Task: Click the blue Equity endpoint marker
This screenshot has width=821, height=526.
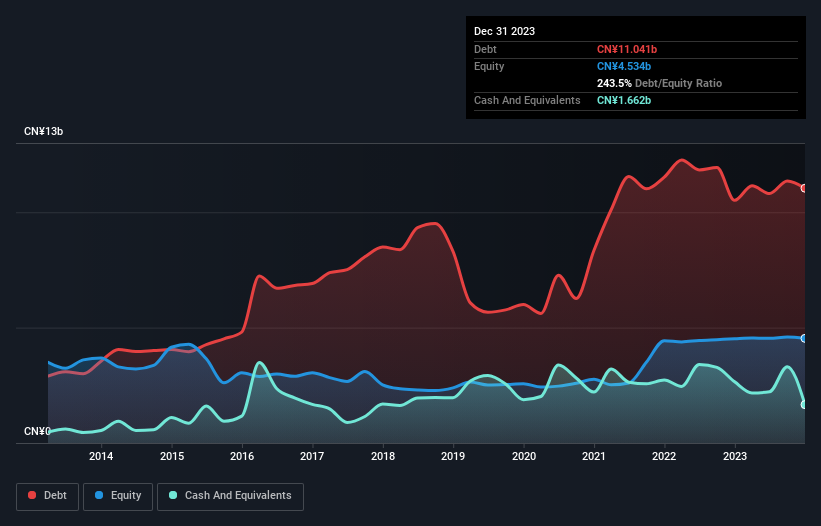Action: pos(804,339)
